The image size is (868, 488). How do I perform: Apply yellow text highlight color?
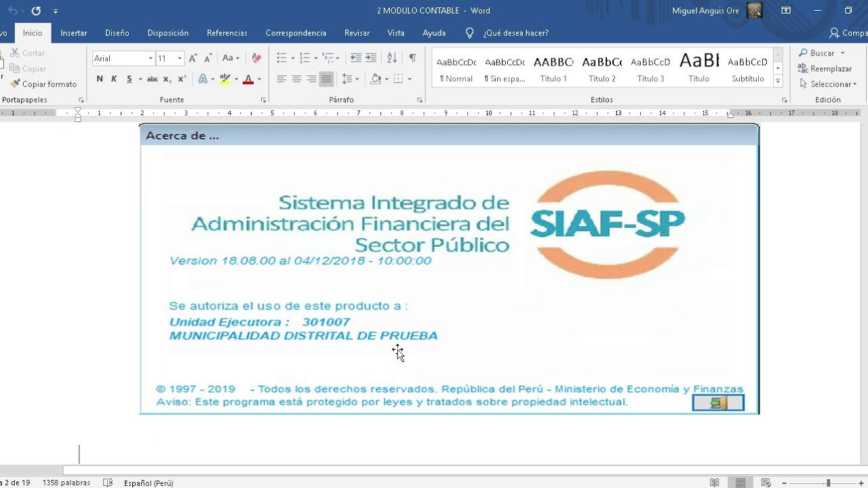[225, 79]
